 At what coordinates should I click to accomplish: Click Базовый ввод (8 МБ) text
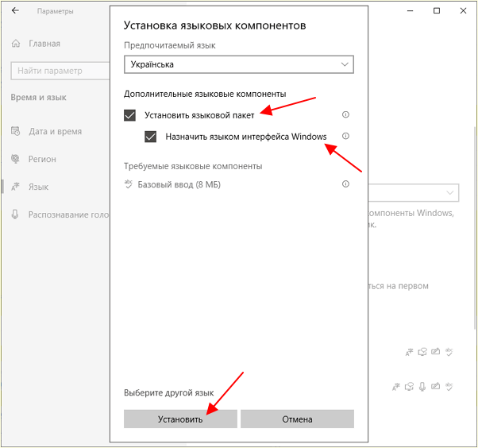pos(179,184)
